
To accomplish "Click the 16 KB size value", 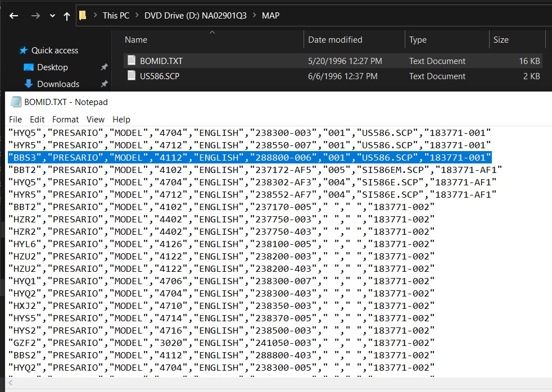I will tap(530, 61).
